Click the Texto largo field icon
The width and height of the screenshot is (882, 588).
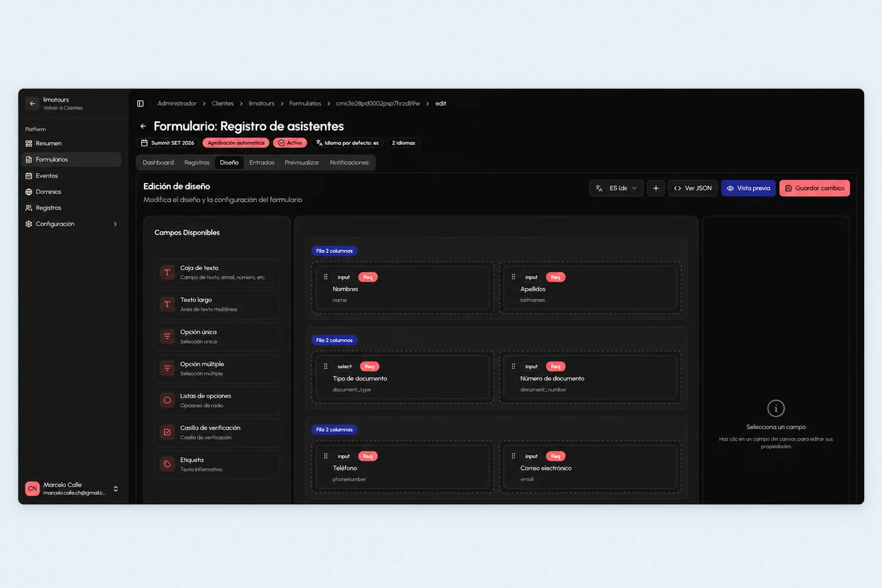(167, 304)
